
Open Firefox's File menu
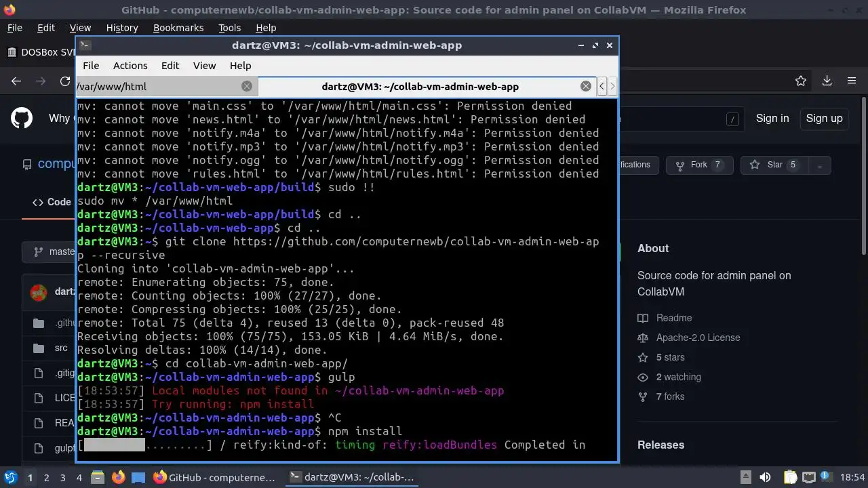pos(14,28)
